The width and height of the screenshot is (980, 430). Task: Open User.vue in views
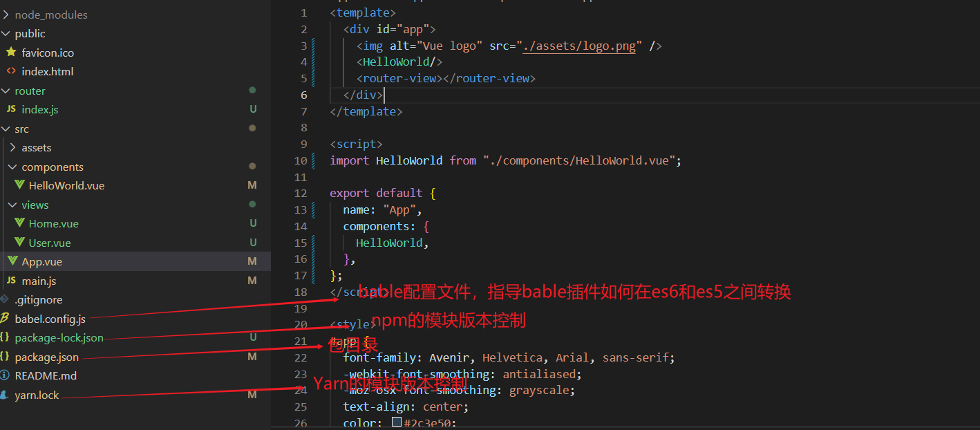(50, 243)
